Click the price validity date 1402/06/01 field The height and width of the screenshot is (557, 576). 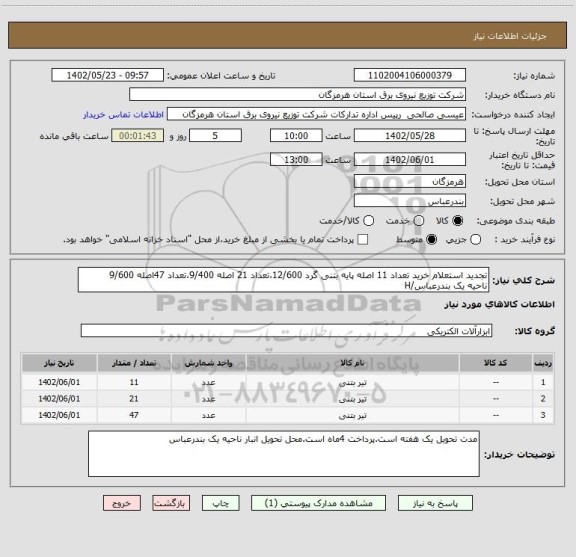tap(410, 160)
